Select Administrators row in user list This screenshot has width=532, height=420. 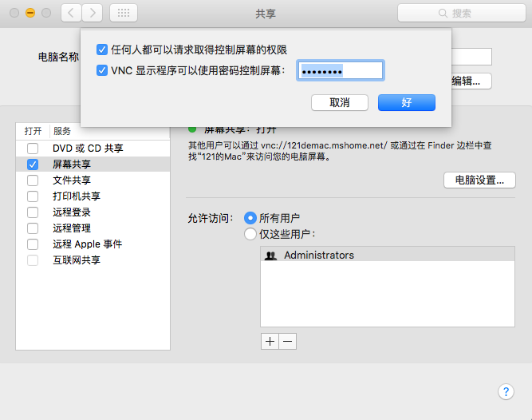(x=388, y=255)
